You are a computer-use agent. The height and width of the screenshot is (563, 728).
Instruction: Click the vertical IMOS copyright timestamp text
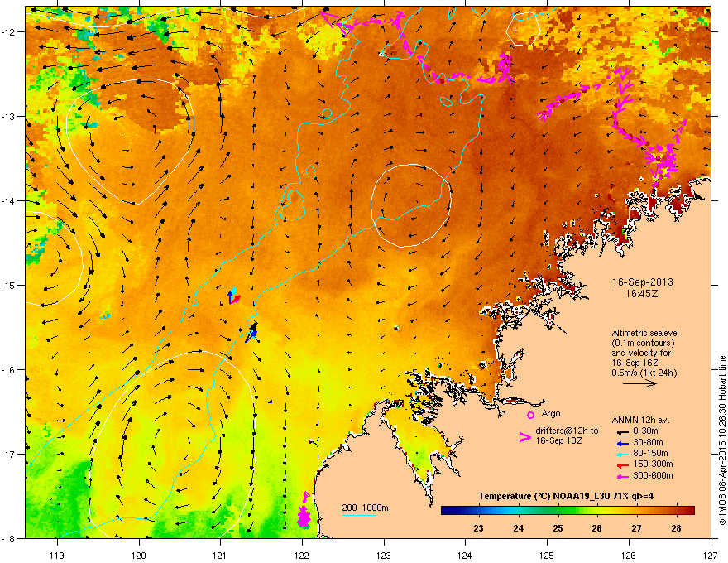[x=722, y=440]
